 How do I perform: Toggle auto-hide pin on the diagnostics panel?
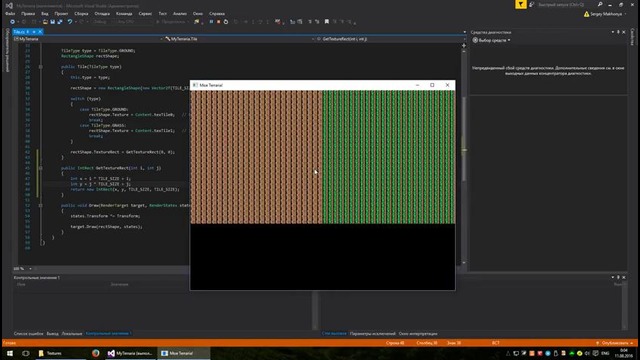click(618, 32)
